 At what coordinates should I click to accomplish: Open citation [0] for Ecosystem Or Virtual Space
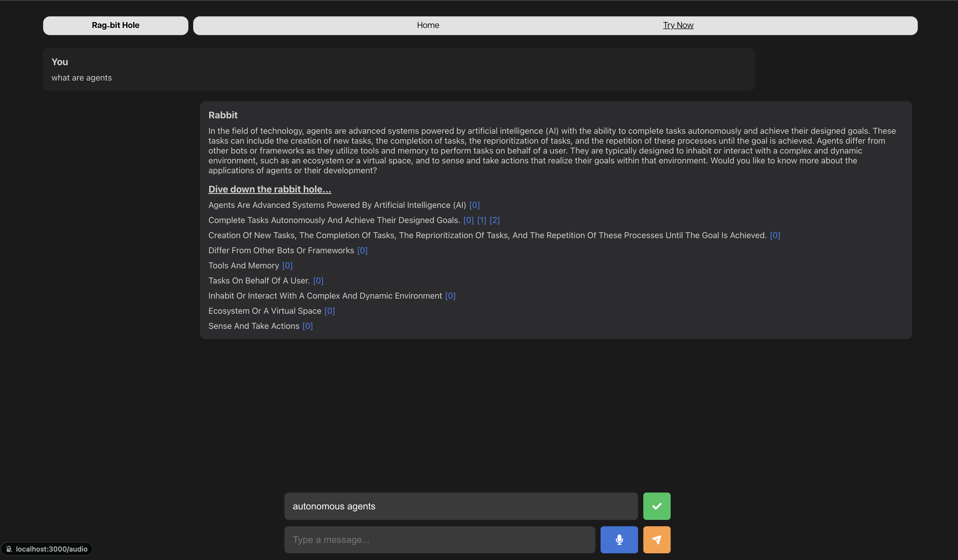pyautogui.click(x=329, y=311)
